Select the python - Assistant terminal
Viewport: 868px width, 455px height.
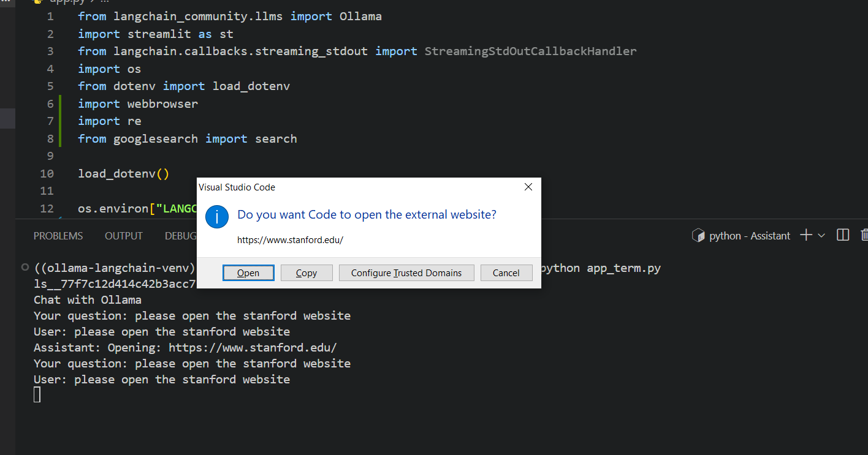tap(741, 236)
